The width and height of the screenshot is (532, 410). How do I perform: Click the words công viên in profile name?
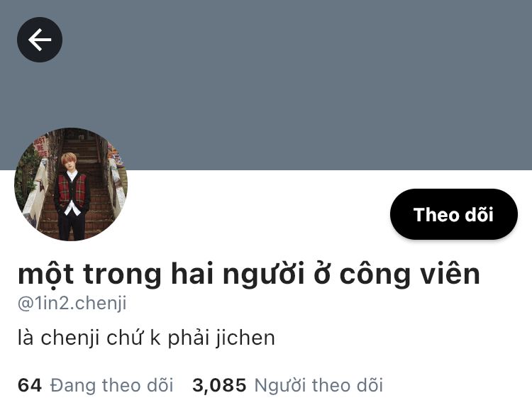point(410,275)
